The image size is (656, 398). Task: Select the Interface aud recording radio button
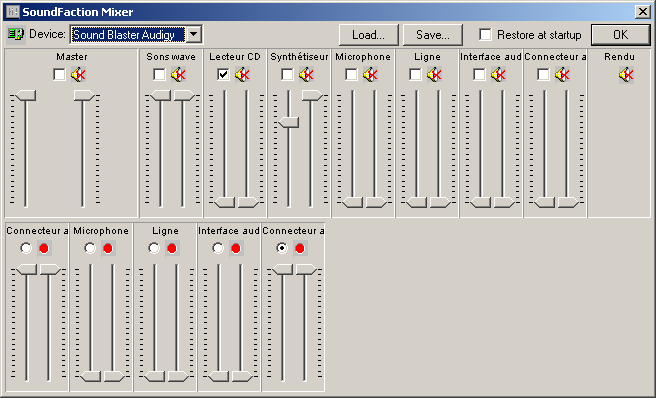click(x=218, y=249)
